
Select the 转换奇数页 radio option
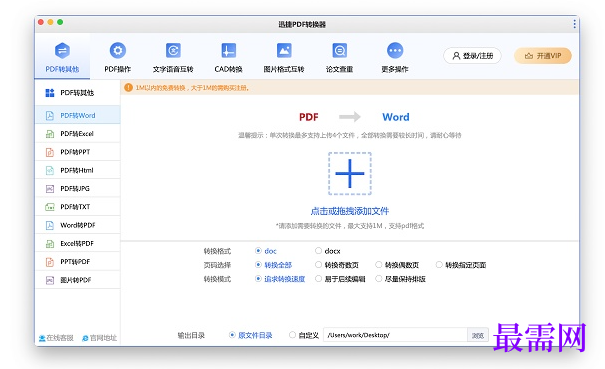[x=318, y=265]
